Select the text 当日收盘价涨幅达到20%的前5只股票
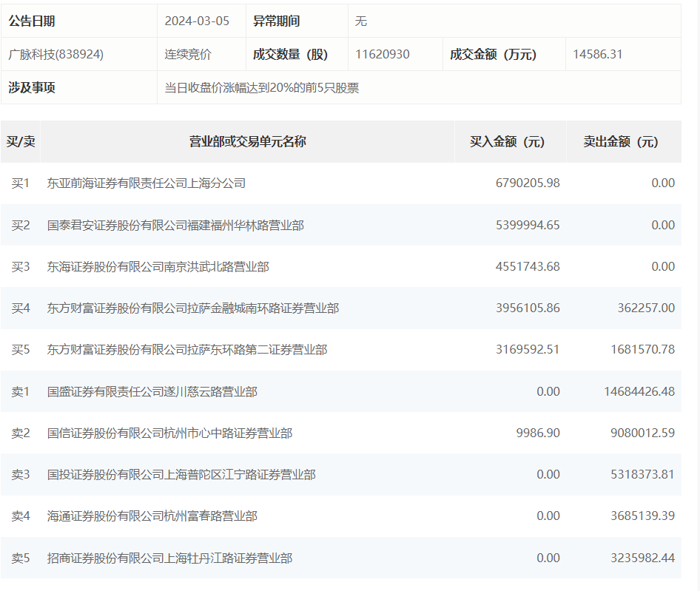The width and height of the screenshot is (700, 591). [262, 88]
